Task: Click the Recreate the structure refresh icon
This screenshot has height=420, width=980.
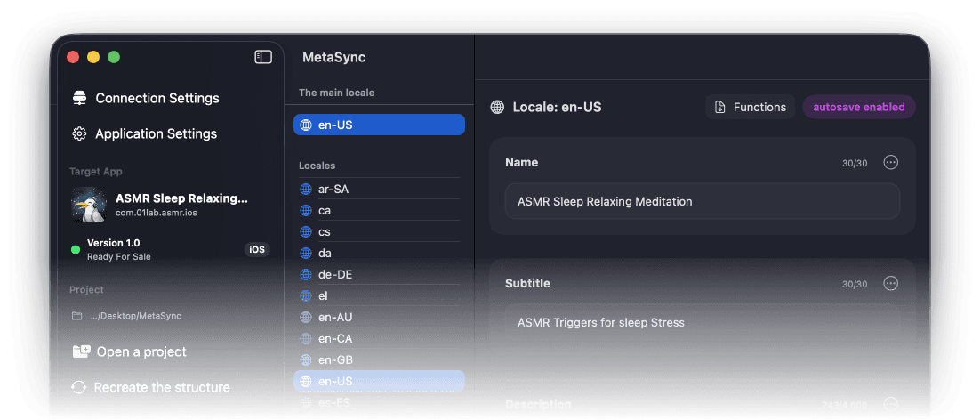Action: click(x=79, y=387)
